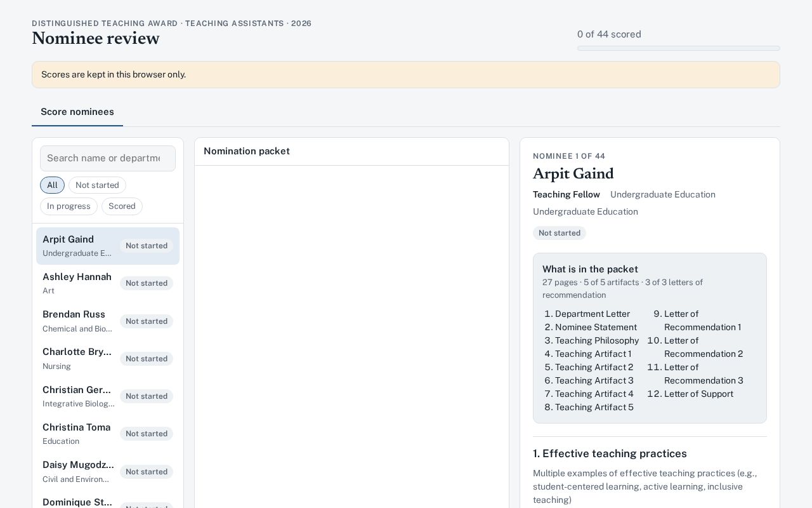The width and height of the screenshot is (812, 508).
Task: Click Department Letter in packet contents
Action: (593, 314)
